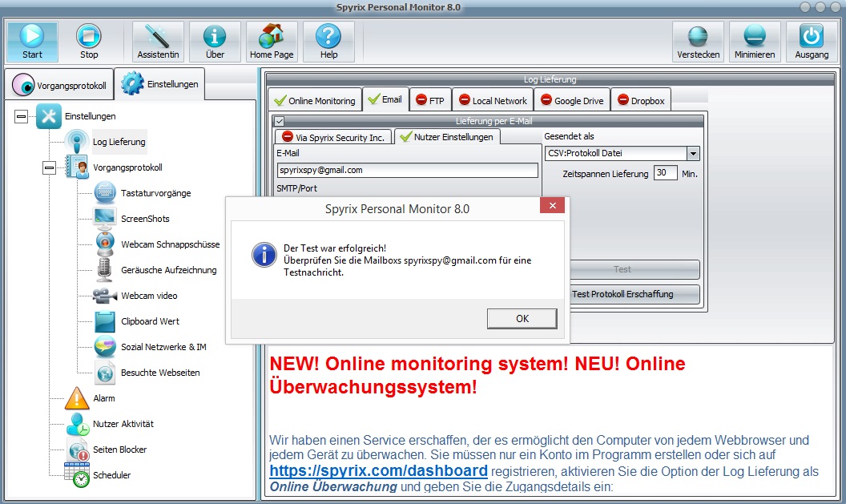This screenshot has height=504, width=846.
Task: Select the Scheduler calendar clock icon
Action: (77, 475)
